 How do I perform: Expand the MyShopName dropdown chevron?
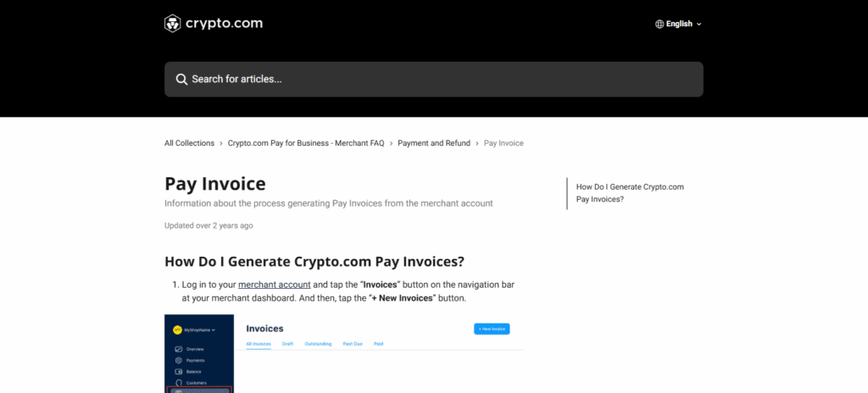214,329
